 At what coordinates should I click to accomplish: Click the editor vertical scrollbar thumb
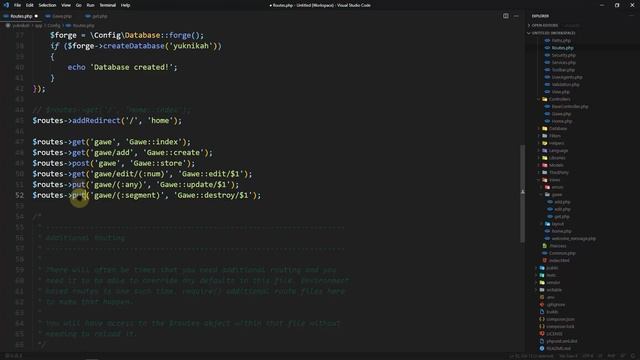point(522,194)
